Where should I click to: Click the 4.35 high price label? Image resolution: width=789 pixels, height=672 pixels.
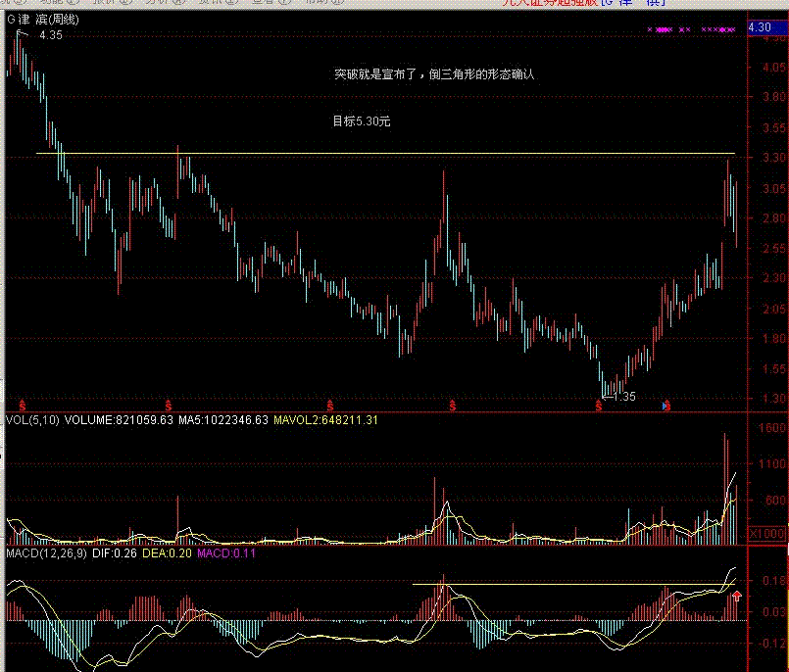tap(51, 35)
